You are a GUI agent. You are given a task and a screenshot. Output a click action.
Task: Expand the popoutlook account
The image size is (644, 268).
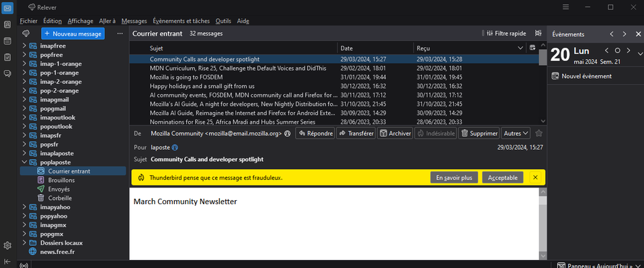(x=24, y=126)
